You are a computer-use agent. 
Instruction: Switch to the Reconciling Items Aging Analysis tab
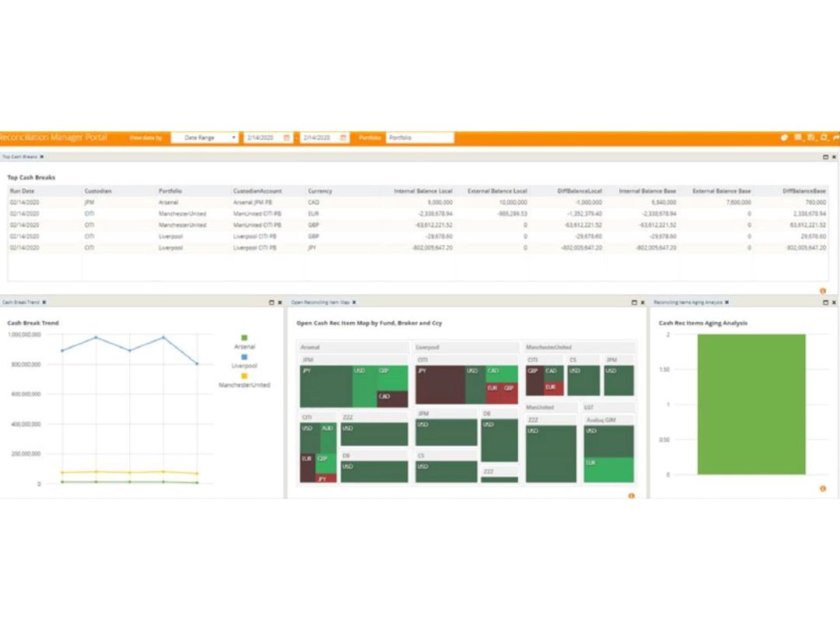click(x=688, y=302)
